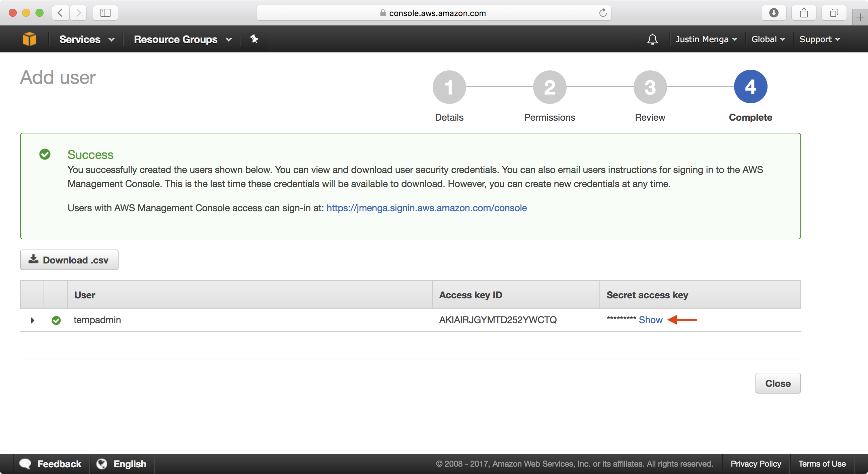Image resolution: width=868 pixels, height=474 pixels.
Task: Click the Feedback speech bubble icon
Action: coord(25,464)
